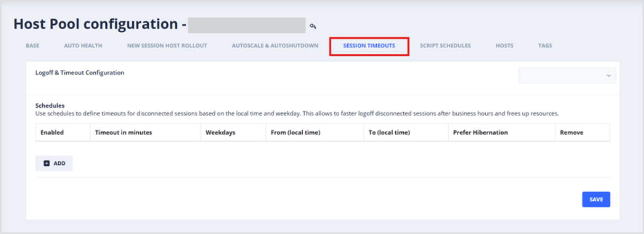Screen dimensions: 644x234
Task: Go to the NEW SESSION HOST ROLLOUT tab
Action: 167,46
